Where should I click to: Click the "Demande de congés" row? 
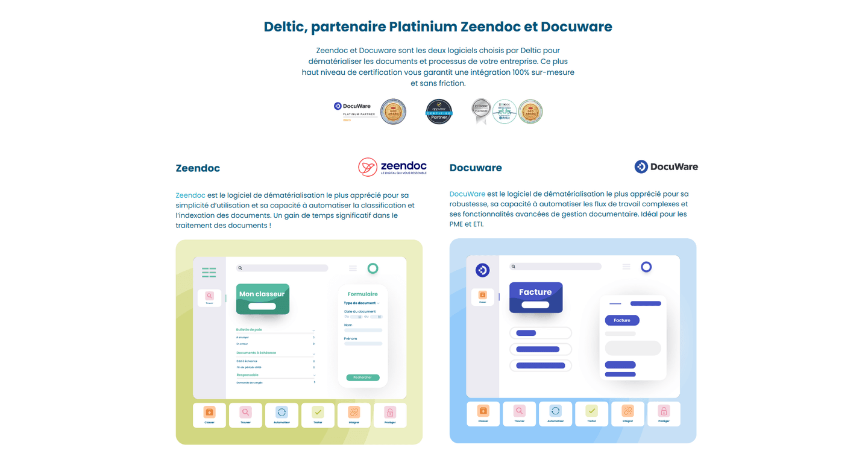[x=275, y=382]
